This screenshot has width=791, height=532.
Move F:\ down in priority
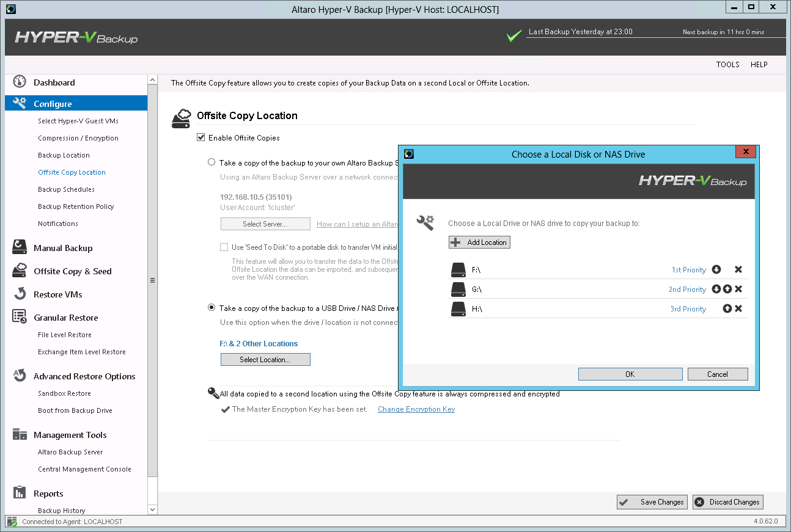(x=716, y=269)
